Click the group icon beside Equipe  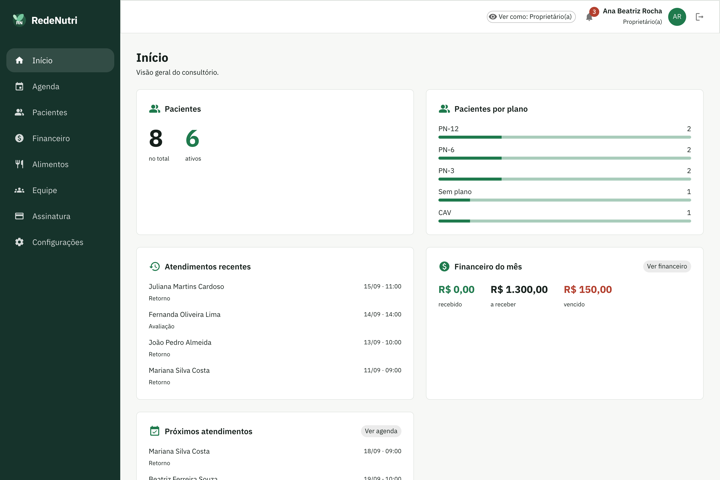pos(19,190)
